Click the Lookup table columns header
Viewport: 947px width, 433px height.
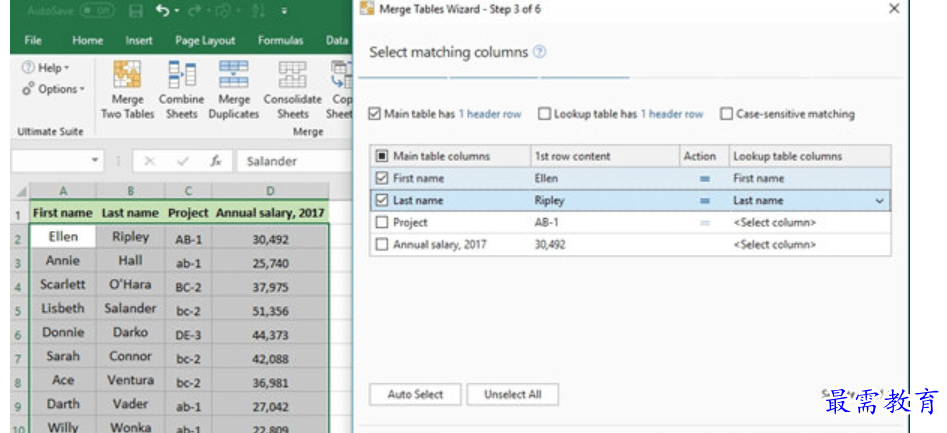(x=809, y=156)
